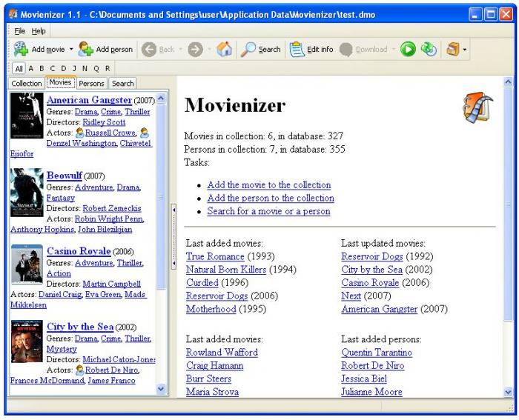Click person icon next to Russell Crowe
519x420 pixels.
pos(79,133)
